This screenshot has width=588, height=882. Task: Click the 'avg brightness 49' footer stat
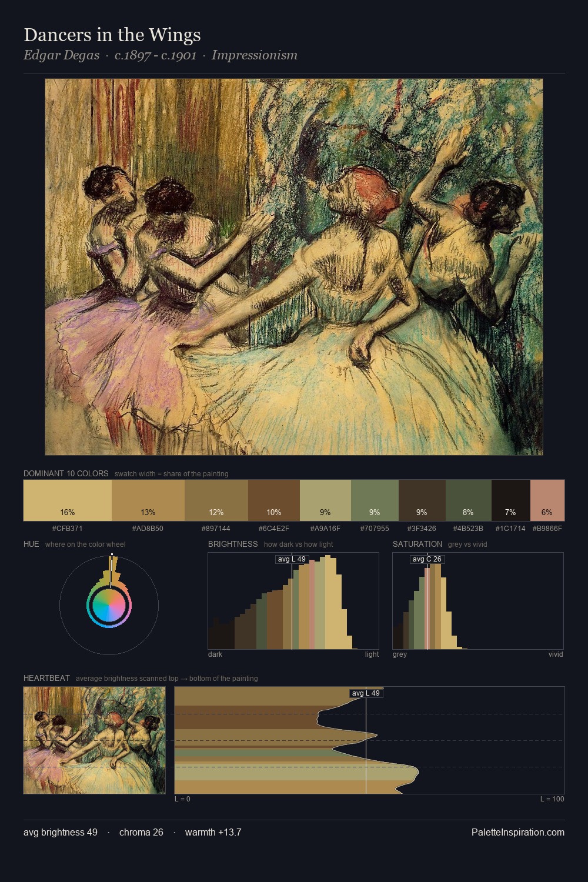click(61, 832)
